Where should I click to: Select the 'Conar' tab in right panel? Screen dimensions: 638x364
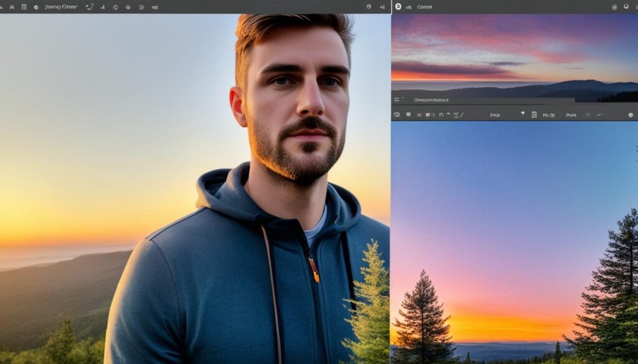(424, 7)
